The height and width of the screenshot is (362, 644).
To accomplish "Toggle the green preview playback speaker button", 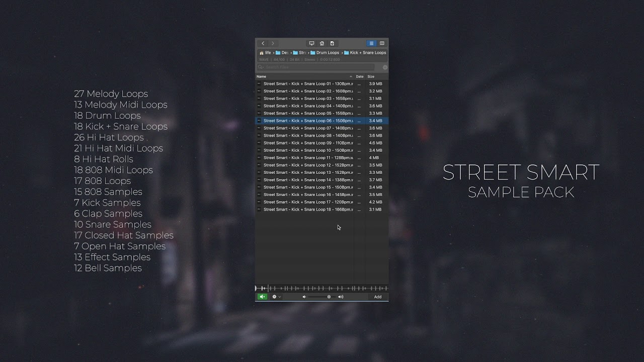I will pos(262,297).
